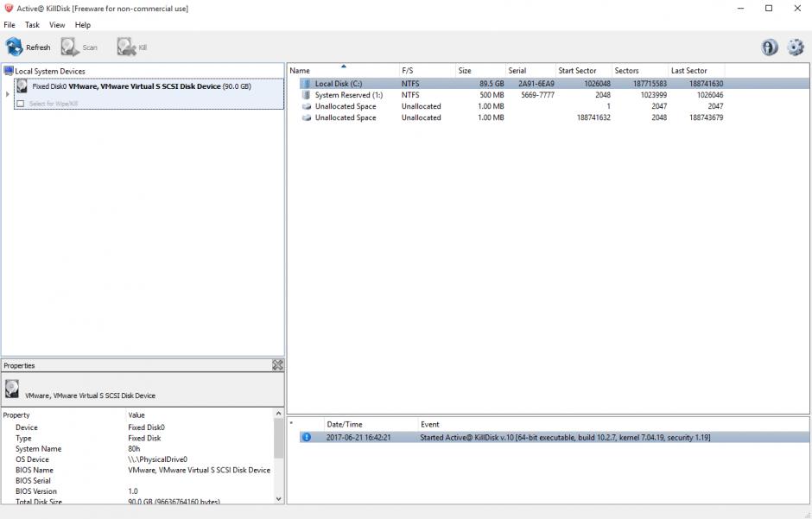Open the Task menu
The height and width of the screenshot is (519, 812).
[32, 25]
